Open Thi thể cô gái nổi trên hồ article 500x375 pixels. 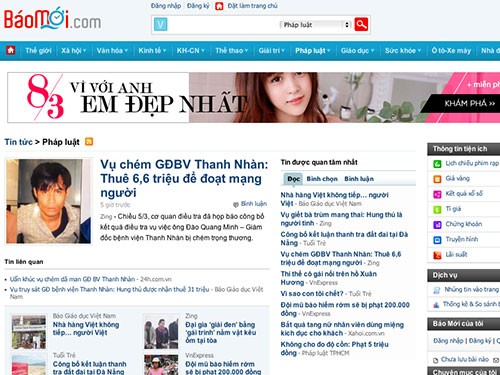pos(328,278)
